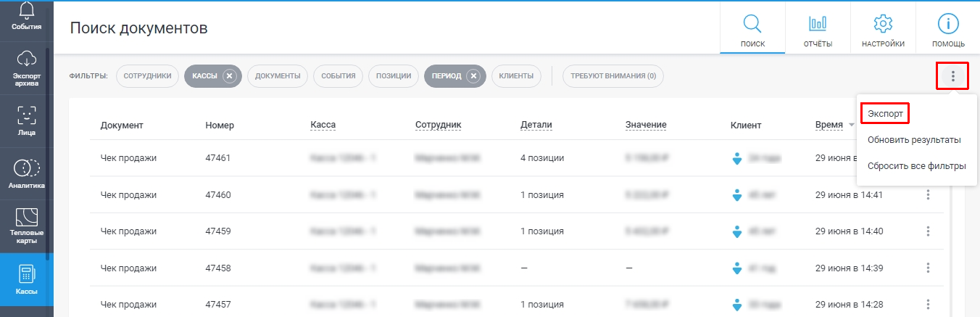Open the События filter
The height and width of the screenshot is (317, 980).
pyautogui.click(x=338, y=75)
